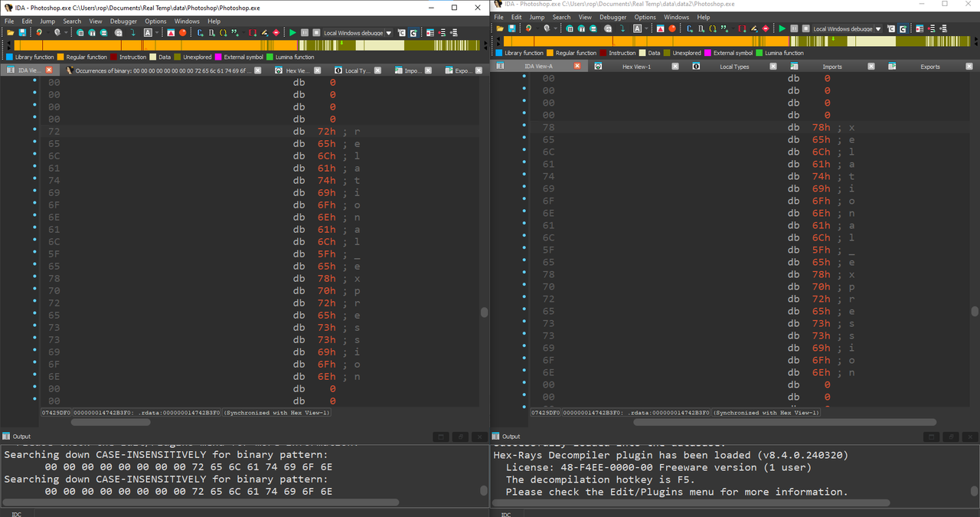Open Windows menu in right IDA window
This screenshot has width=980, height=517.
click(676, 17)
